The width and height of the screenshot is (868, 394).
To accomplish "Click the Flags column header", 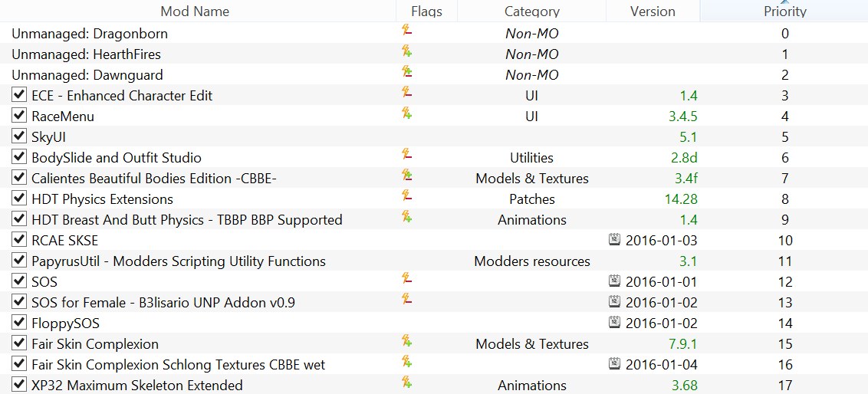I will coord(427,11).
